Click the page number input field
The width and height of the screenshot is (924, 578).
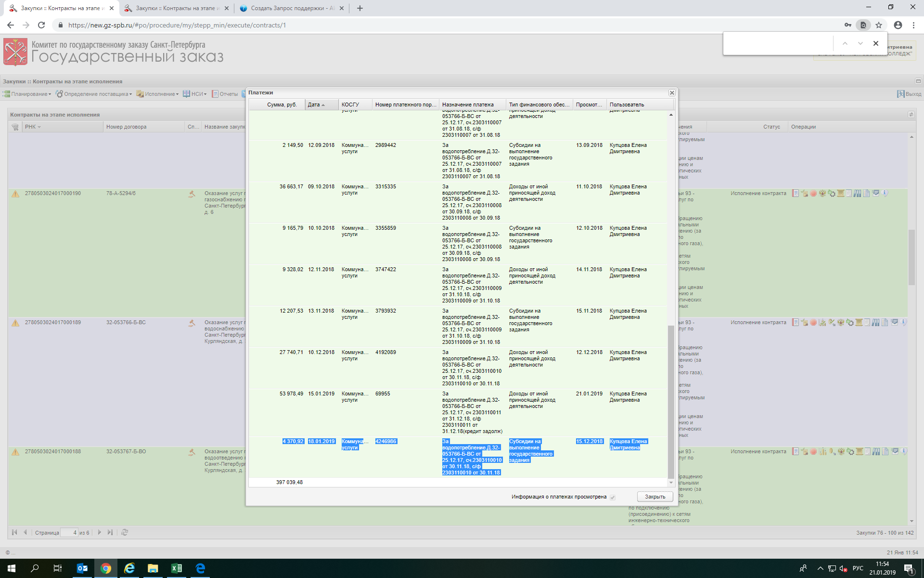pos(69,532)
